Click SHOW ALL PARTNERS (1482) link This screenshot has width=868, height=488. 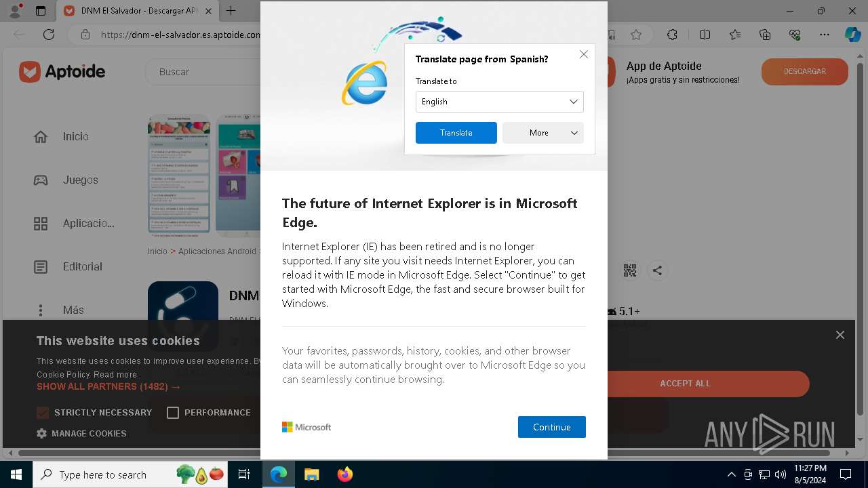[x=108, y=386]
